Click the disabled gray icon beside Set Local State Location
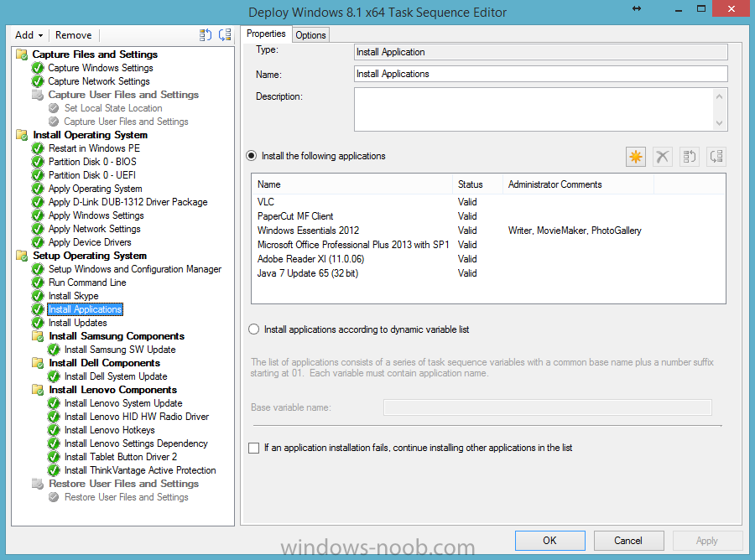Image resolution: width=755 pixels, height=560 pixels. (x=54, y=108)
